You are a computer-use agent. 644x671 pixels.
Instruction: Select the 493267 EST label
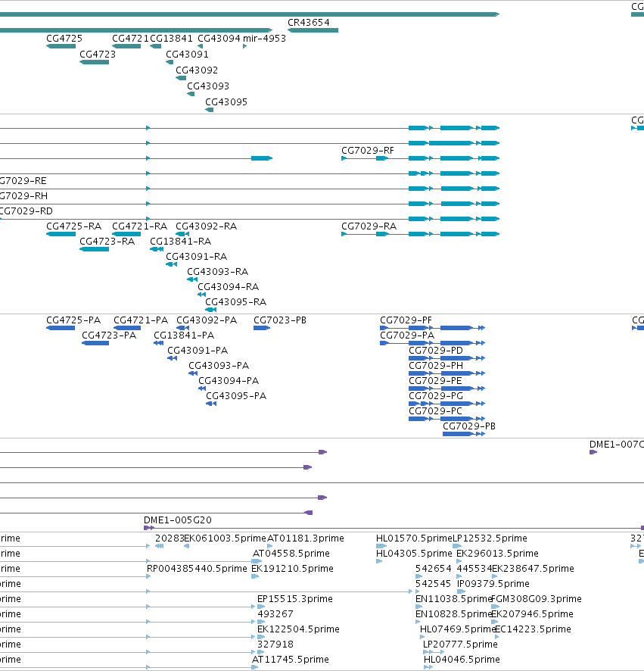tap(275, 614)
